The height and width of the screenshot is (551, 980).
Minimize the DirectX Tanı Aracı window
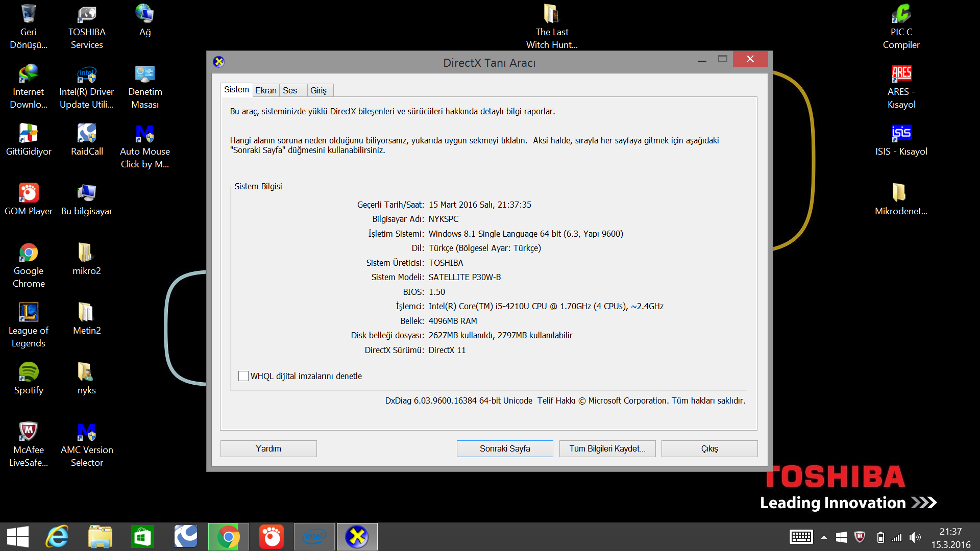point(702,60)
